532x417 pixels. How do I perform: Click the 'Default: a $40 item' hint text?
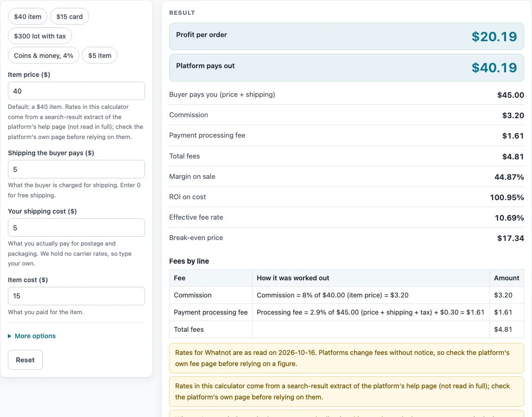click(76, 122)
